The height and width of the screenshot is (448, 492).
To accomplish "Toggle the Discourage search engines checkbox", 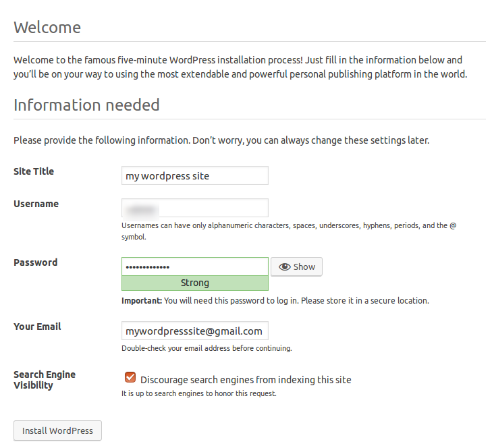I will [130, 379].
